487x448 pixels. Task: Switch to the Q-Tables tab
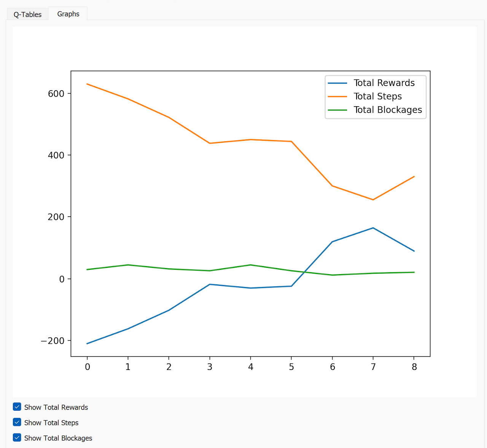(x=27, y=14)
